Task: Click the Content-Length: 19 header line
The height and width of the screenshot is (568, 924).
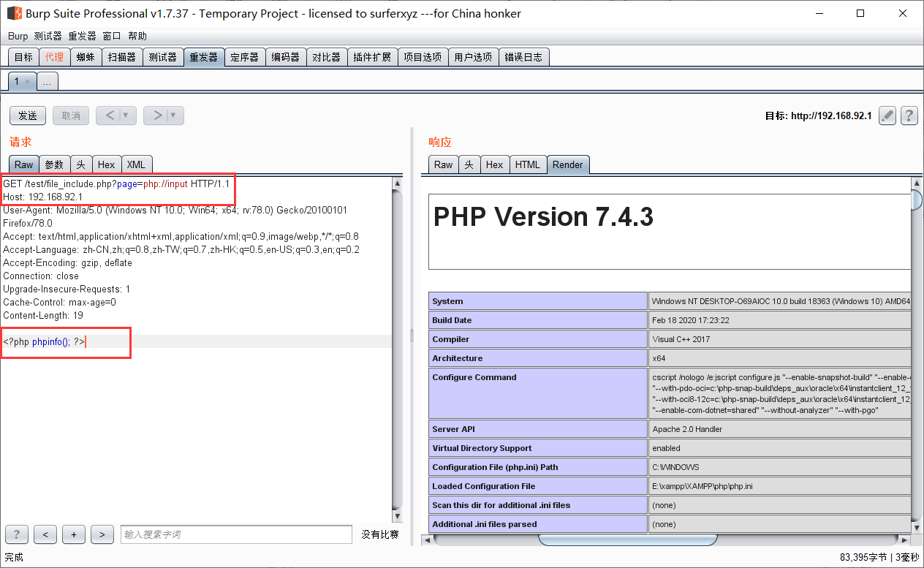Action: [43, 315]
